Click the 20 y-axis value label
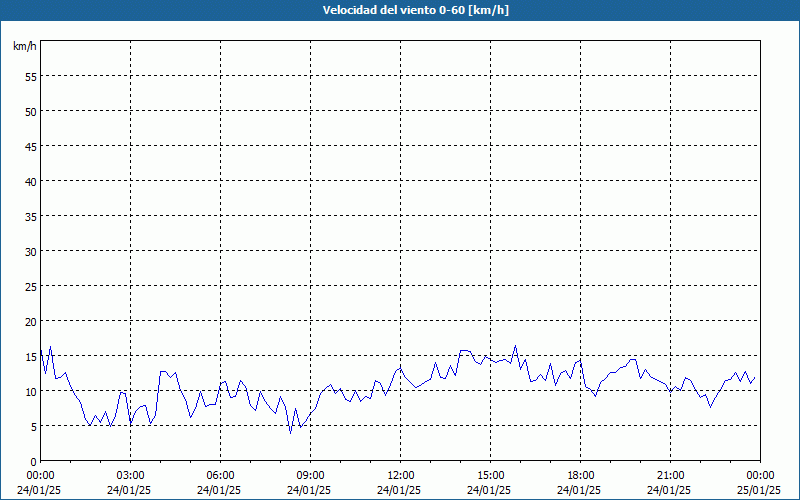The height and width of the screenshot is (500, 800). (30, 321)
